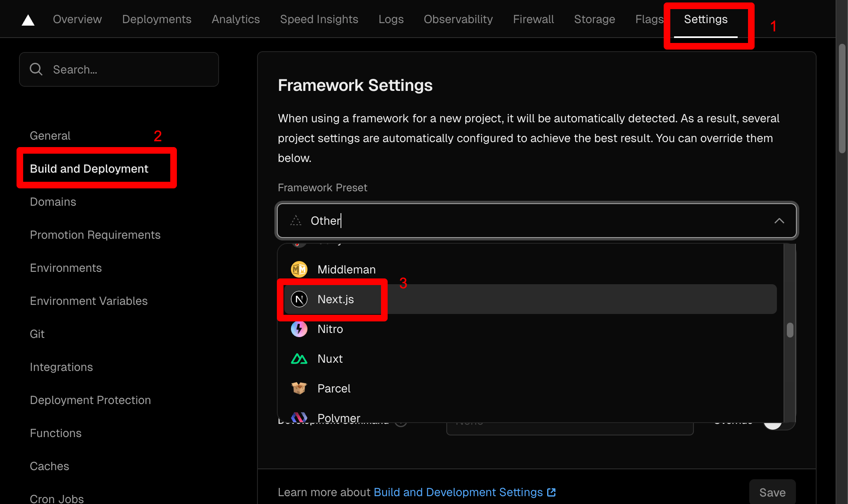Image resolution: width=848 pixels, height=504 pixels.
Task: Collapse the Framework Preset chevron
Action: click(779, 221)
